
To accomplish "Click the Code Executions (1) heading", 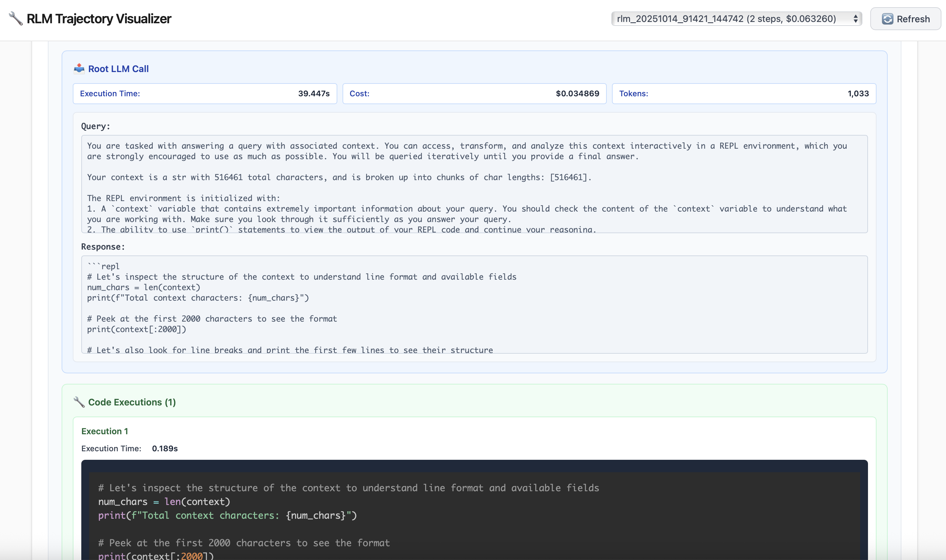I will [x=132, y=402].
